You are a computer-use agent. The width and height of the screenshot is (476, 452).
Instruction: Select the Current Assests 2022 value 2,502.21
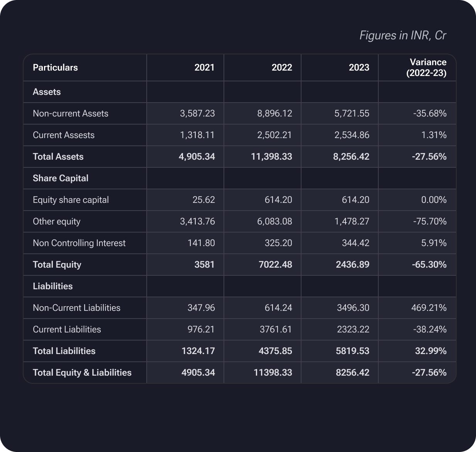[x=275, y=135]
